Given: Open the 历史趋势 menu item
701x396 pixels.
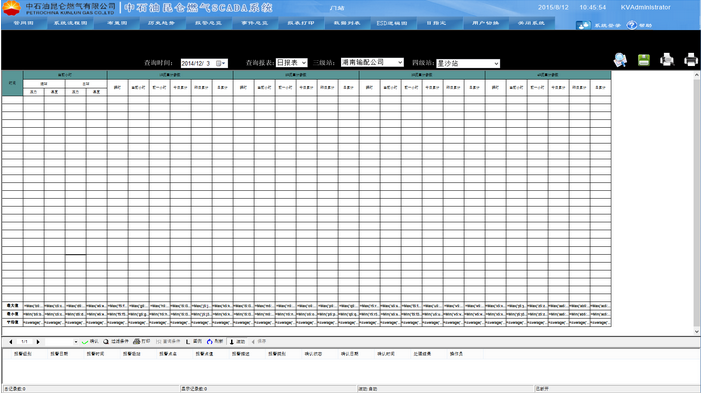Looking at the screenshot, I should click(161, 23).
